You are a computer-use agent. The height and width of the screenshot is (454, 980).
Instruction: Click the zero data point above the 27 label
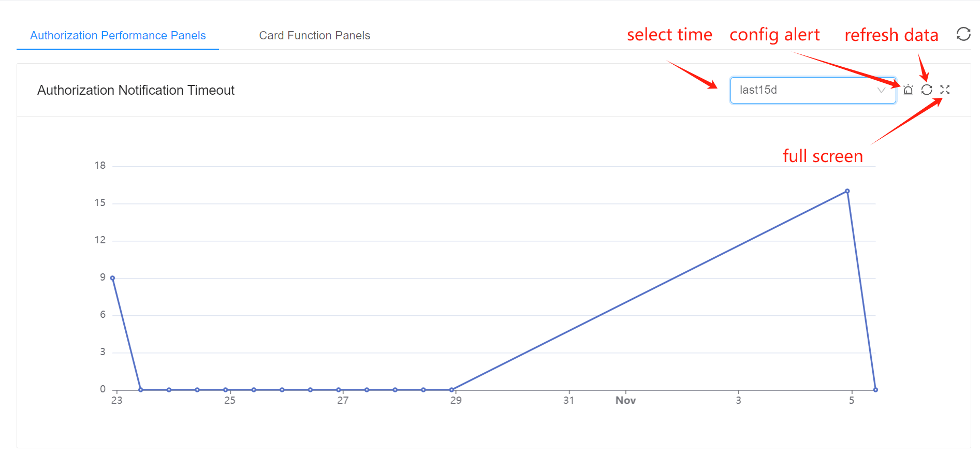339,390
